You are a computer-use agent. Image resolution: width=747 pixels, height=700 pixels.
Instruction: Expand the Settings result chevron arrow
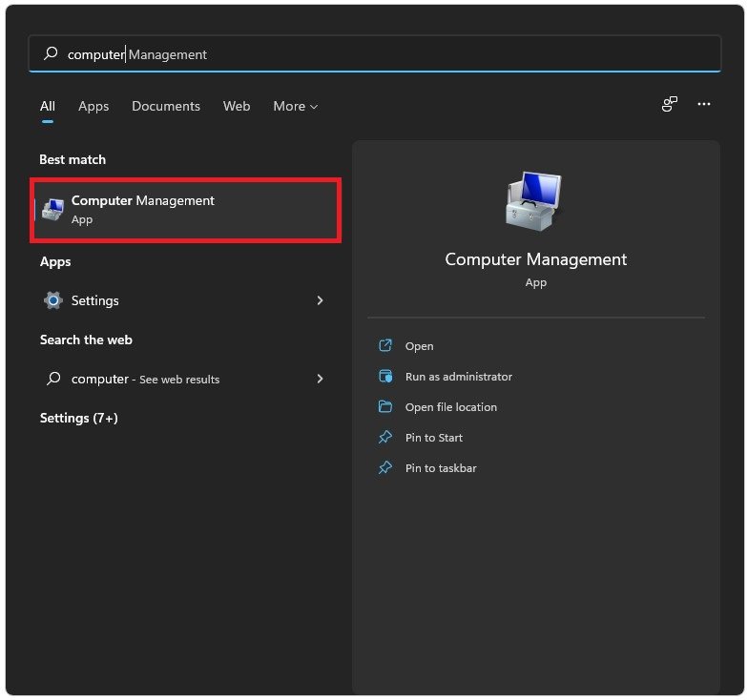(x=320, y=300)
